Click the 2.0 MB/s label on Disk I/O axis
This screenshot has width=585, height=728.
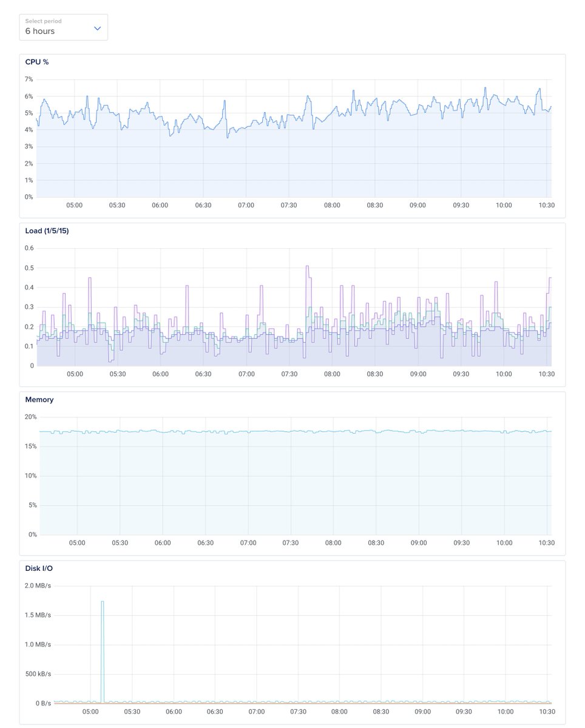(x=38, y=586)
